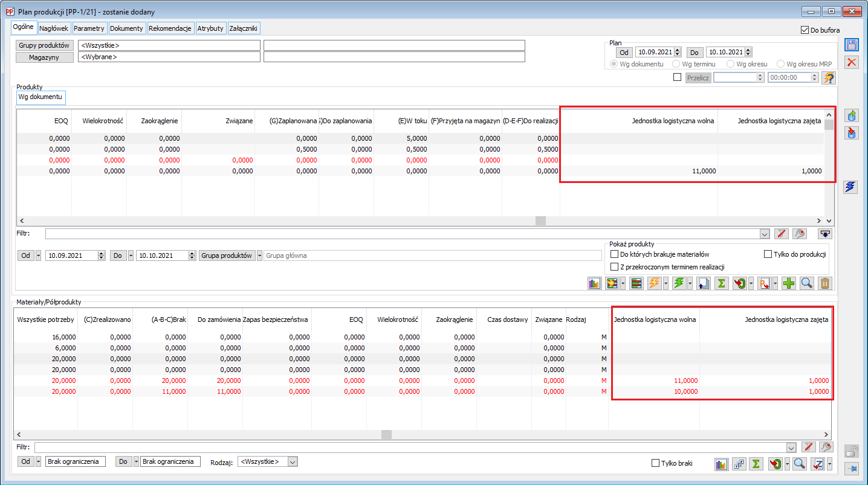Open dropdown arrow beside Grupa produktów button
This screenshot has width=868, height=485.
click(260, 255)
